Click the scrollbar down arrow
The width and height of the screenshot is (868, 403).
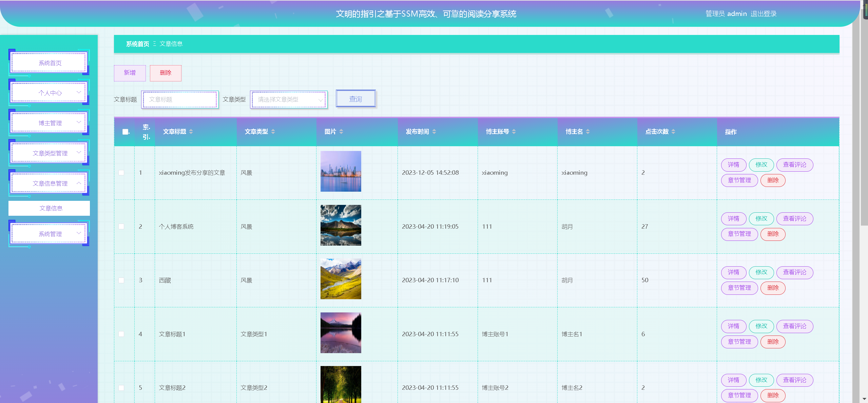[864, 399]
